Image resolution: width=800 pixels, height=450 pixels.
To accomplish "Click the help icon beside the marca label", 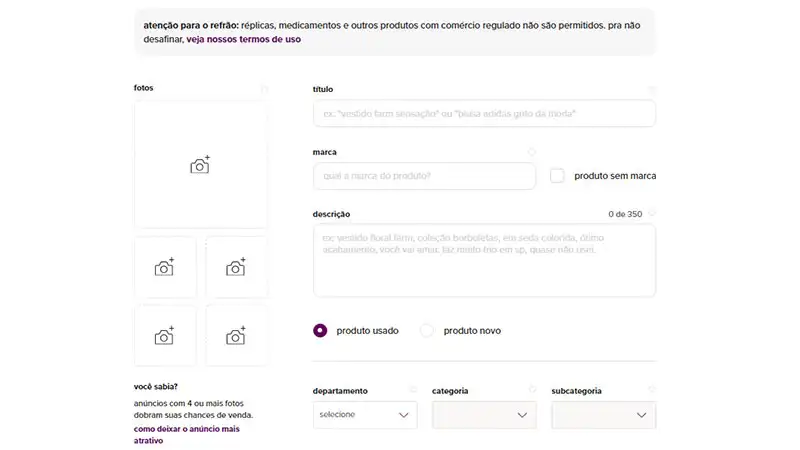I will (x=532, y=152).
